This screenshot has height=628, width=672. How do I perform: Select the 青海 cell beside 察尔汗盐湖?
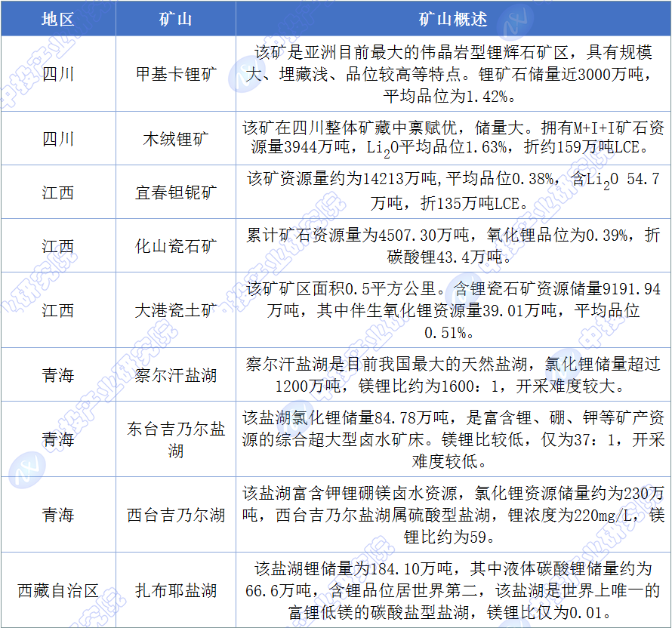click(x=58, y=374)
